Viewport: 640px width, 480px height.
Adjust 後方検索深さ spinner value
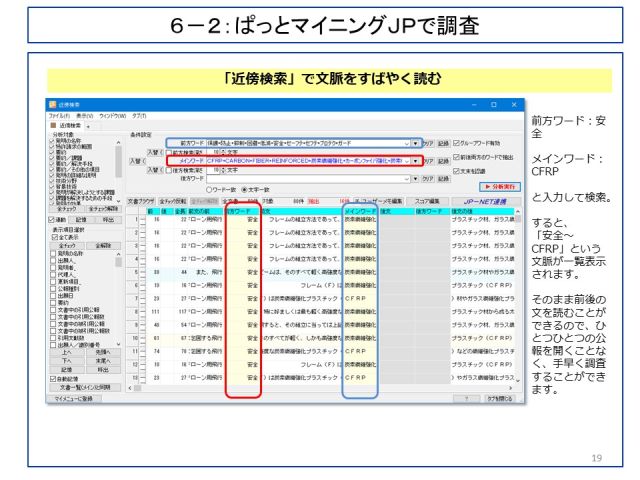[223, 170]
